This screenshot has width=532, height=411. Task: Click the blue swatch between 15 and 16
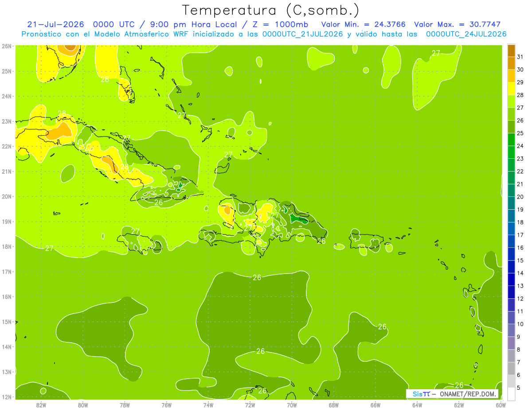pyautogui.click(x=511, y=254)
